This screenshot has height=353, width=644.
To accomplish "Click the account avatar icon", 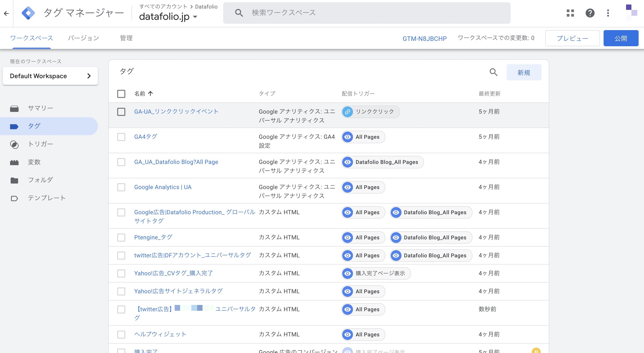I will tap(631, 13).
